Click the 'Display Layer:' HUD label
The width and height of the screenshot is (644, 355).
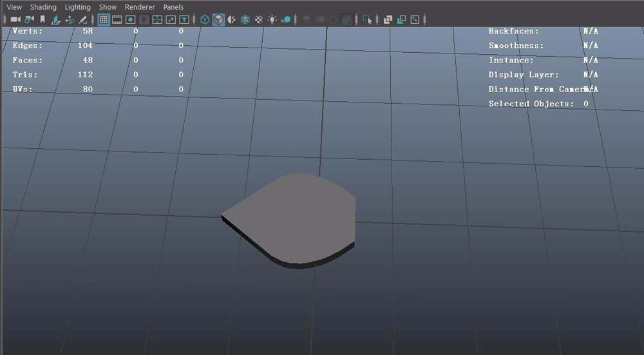coord(524,75)
